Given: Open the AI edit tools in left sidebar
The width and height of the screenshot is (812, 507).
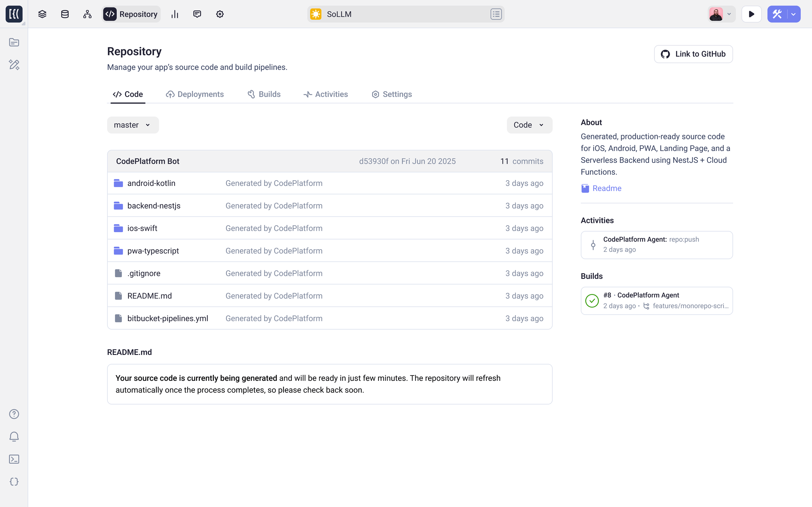Looking at the screenshot, I should tap(14, 65).
